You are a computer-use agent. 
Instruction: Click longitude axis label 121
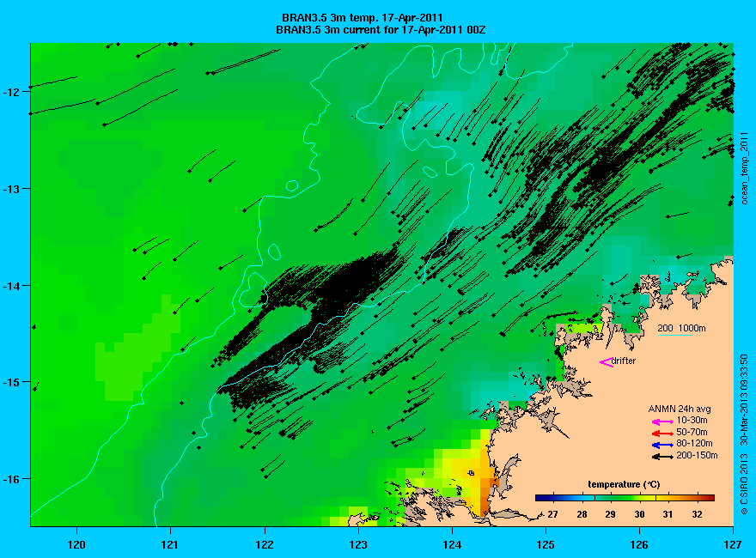170,545
